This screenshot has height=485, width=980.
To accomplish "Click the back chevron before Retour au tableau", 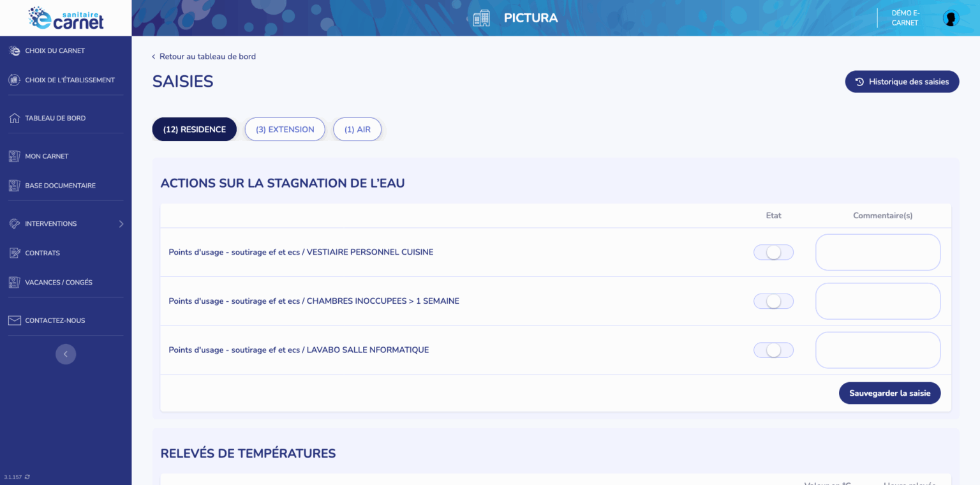I will click(153, 57).
